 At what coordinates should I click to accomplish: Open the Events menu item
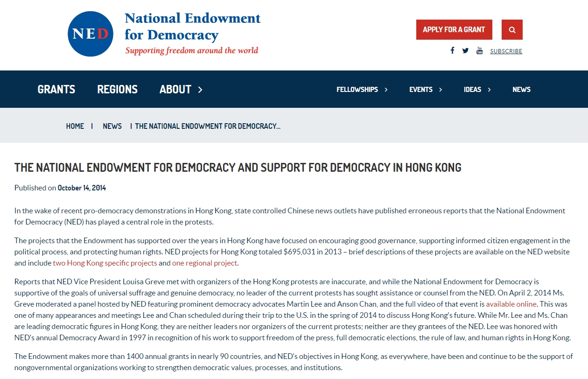(421, 90)
